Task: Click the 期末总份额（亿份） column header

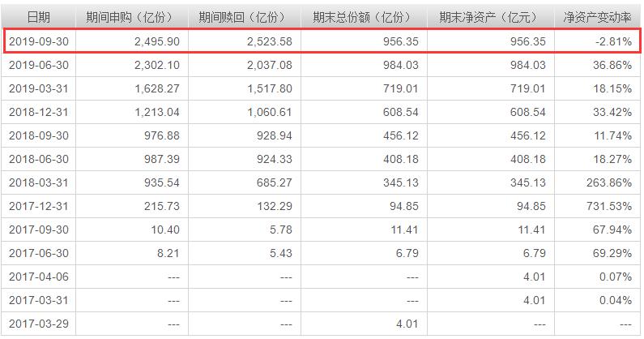Action: pyautogui.click(x=363, y=16)
